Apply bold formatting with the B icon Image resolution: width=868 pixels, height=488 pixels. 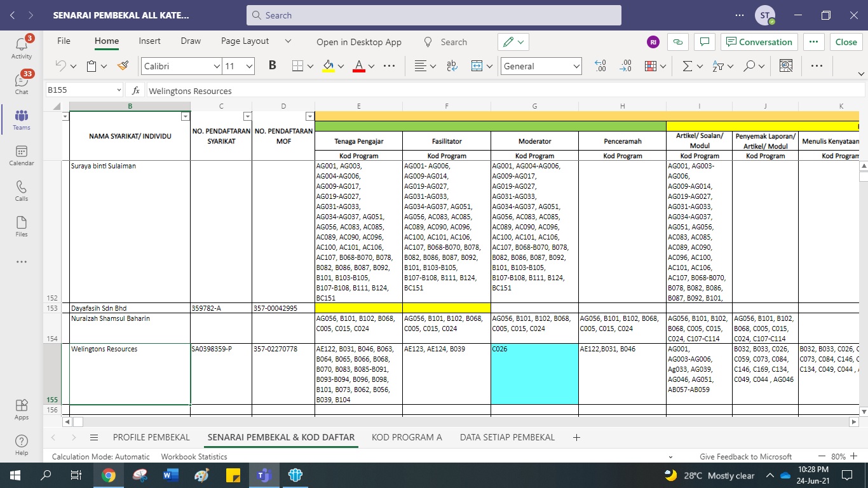pos(273,65)
